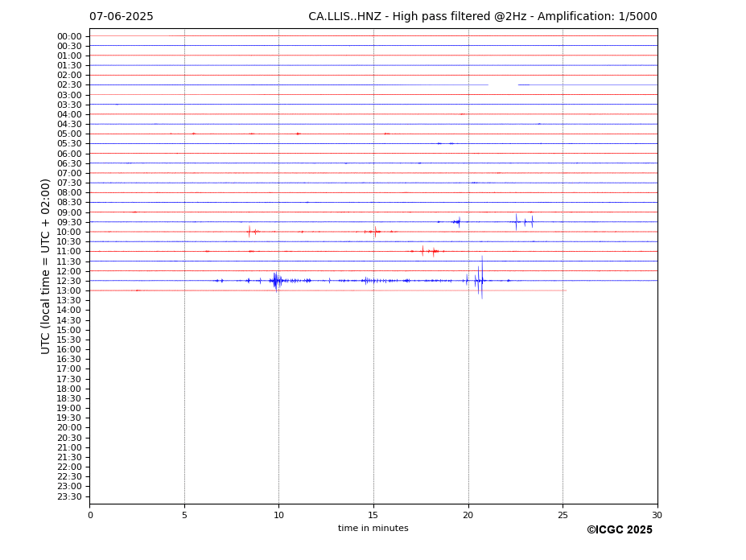Select the 12:30 time row label

click(69, 281)
